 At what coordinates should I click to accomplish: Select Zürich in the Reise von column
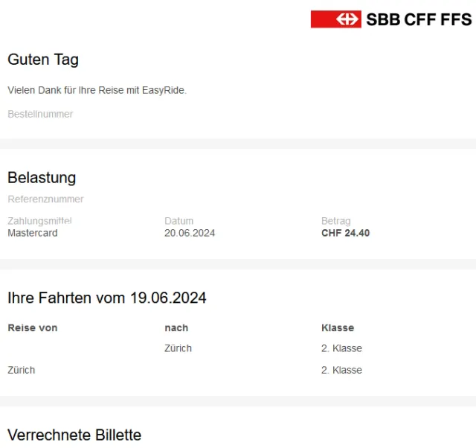(x=22, y=370)
